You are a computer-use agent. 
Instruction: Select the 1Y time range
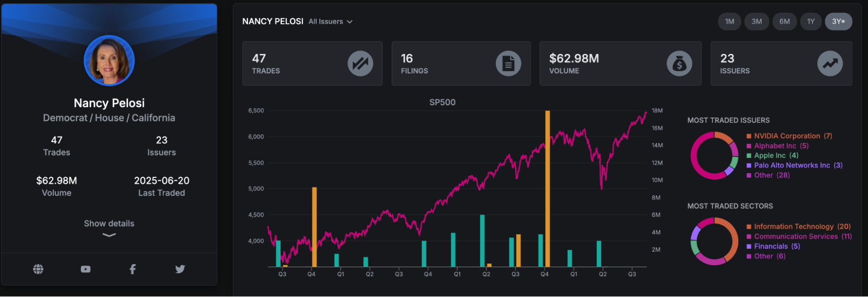[811, 21]
